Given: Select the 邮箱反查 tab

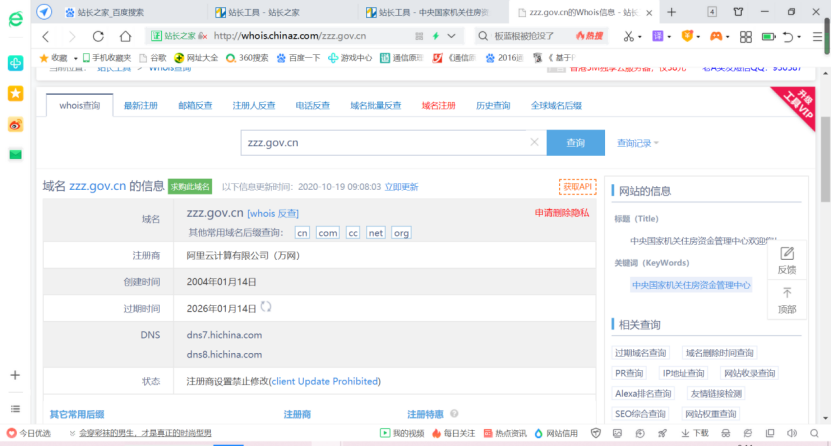Looking at the screenshot, I should 195,105.
